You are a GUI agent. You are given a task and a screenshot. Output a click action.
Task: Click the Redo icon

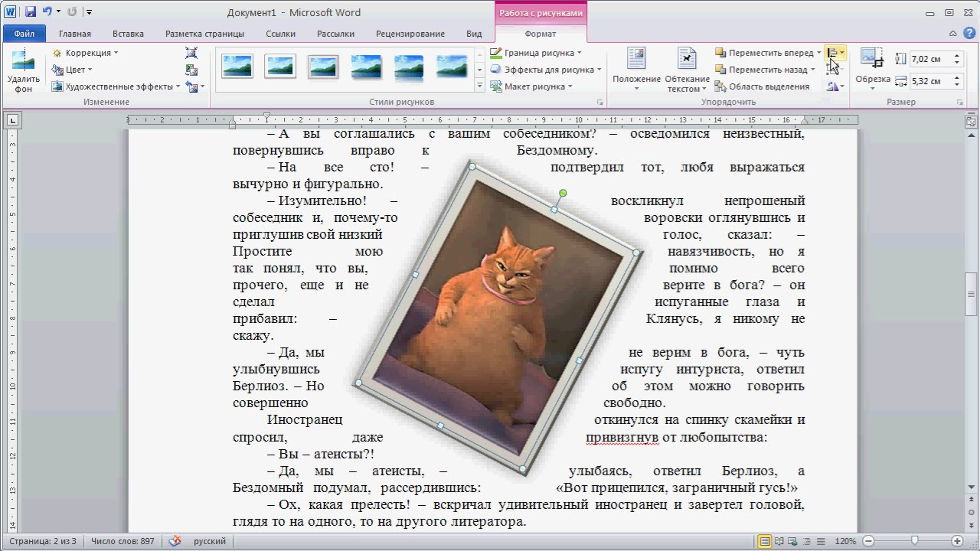pos(72,12)
